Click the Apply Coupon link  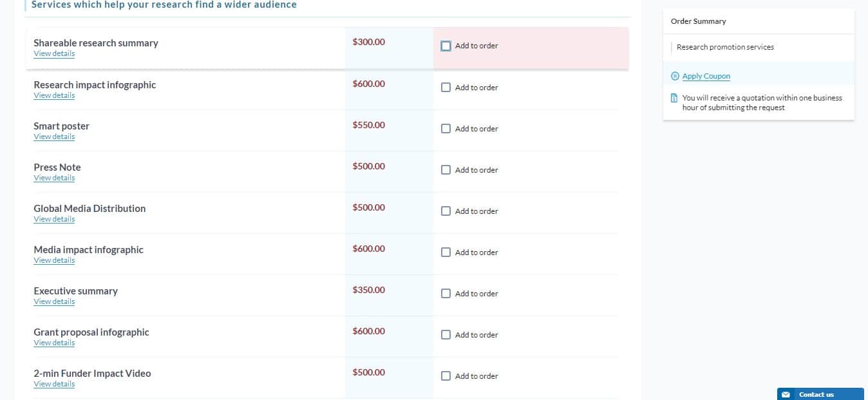click(706, 76)
